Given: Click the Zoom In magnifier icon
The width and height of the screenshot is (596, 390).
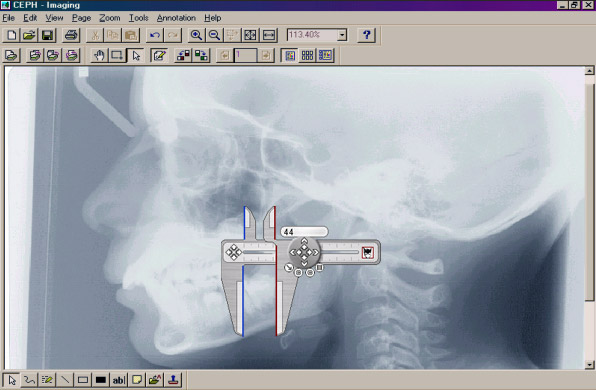Looking at the screenshot, I should pos(196,35).
